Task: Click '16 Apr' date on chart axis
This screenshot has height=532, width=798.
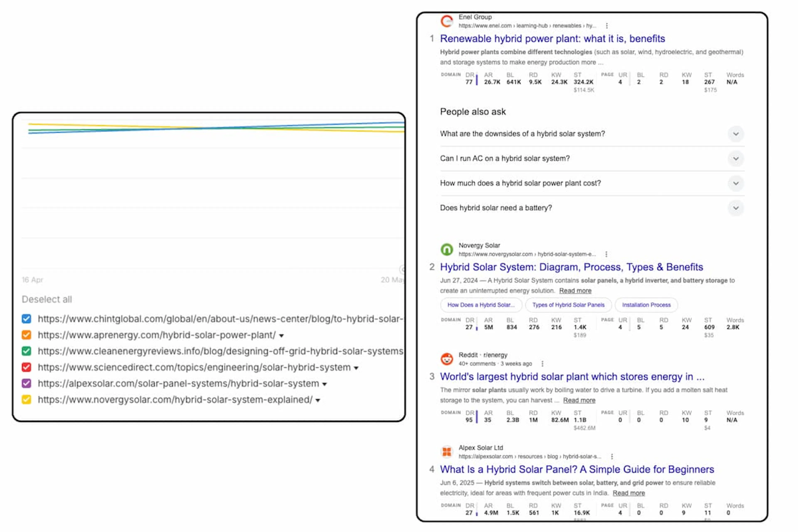Action: click(32, 280)
